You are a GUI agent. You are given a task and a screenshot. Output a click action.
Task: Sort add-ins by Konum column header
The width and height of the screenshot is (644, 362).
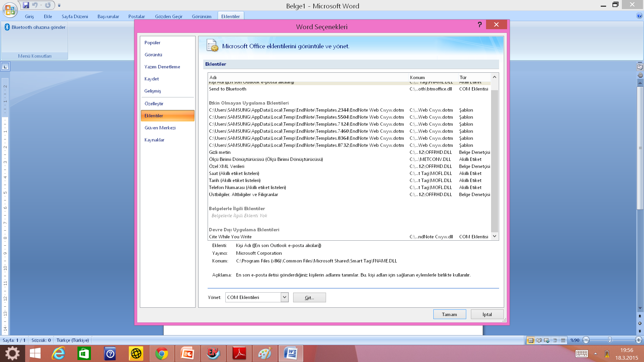click(x=433, y=77)
